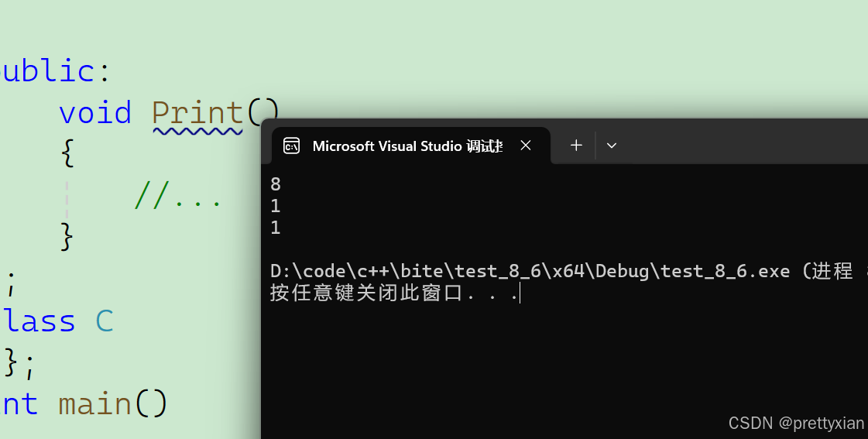Click the public access specifier in the code
Screen dimensions: 868x439
coord(46,71)
